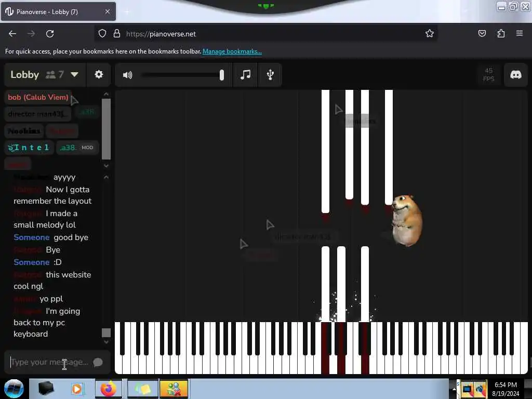532x399 pixels.
Task: Click the monitor icon in system tray
Action: click(x=467, y=389)
